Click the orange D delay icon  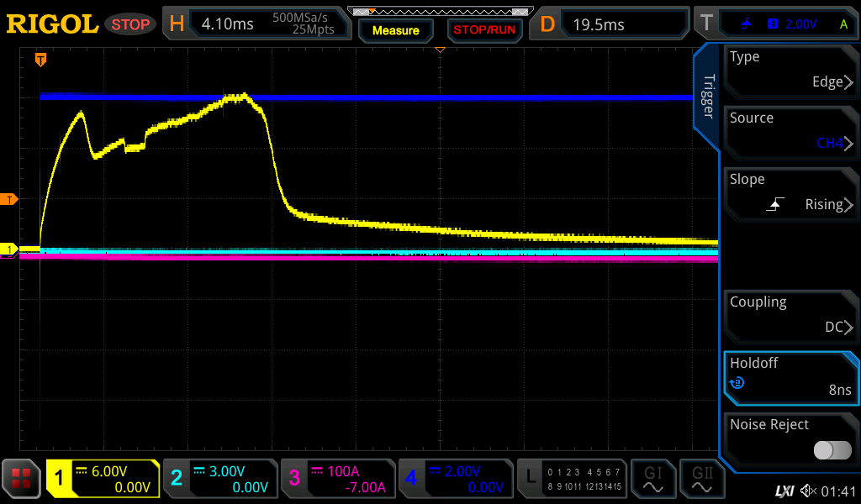(x=547, y=24)
